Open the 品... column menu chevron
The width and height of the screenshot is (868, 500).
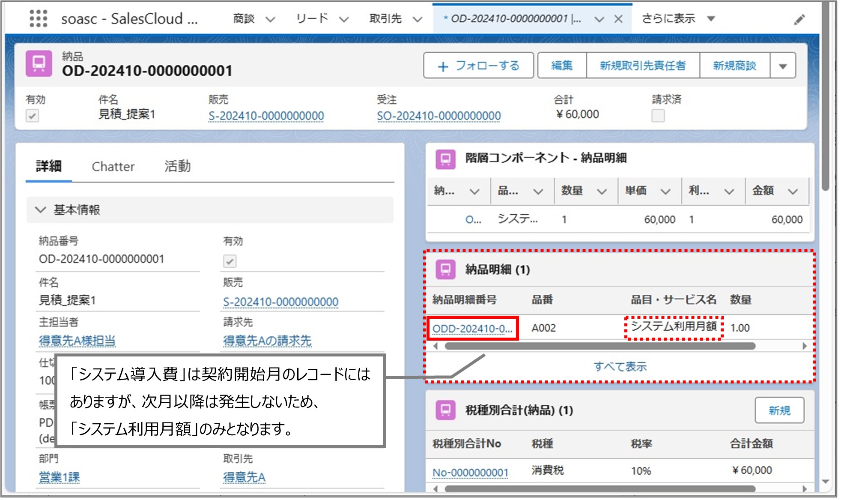coord(538,192)
